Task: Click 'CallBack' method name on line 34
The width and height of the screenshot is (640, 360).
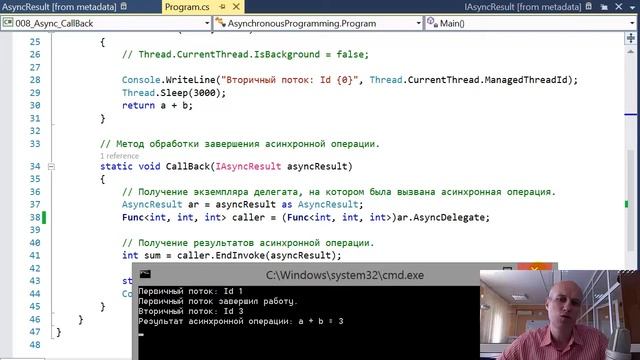Action: [x=188, y=166]
